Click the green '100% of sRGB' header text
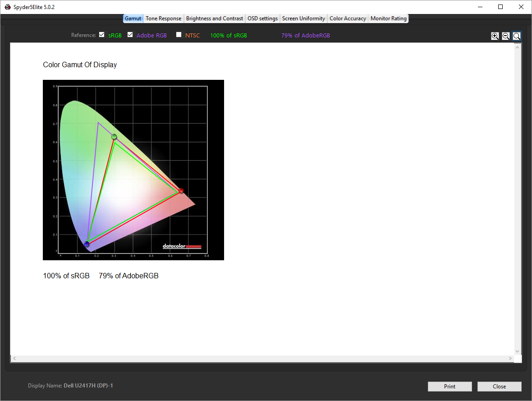 229,35
